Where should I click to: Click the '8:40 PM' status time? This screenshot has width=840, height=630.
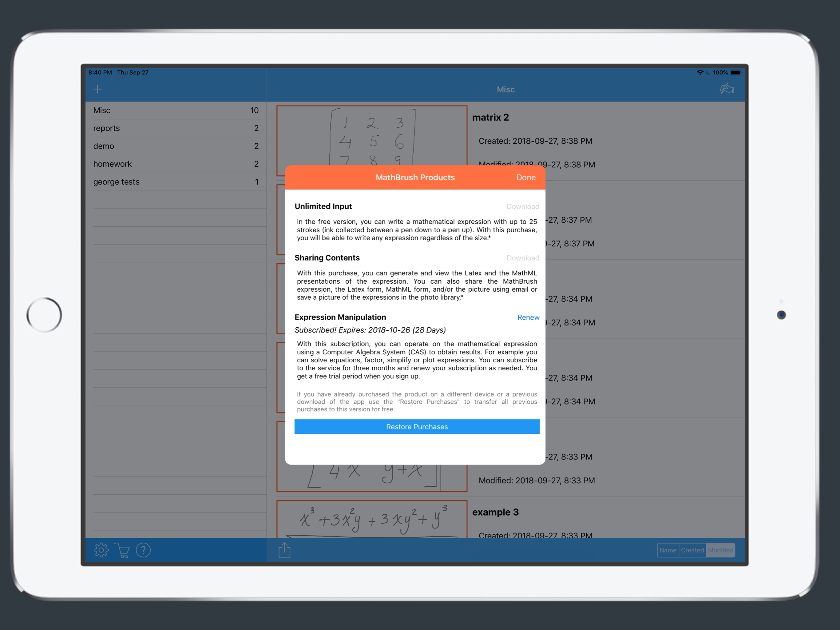[100, 73]
